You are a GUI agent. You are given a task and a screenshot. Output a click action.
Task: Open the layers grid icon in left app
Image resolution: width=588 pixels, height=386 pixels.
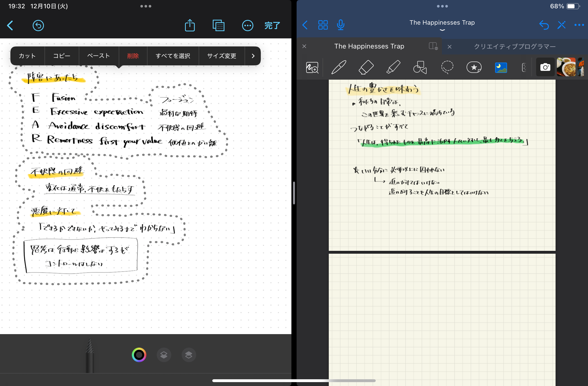coord(218,25)
